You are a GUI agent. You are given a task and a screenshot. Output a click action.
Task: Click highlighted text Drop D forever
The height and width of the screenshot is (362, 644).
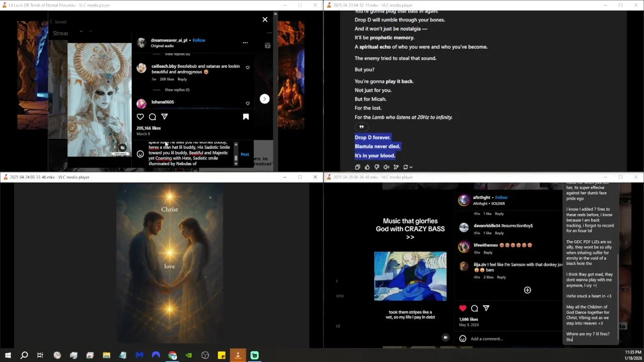[x=372, y=137]
